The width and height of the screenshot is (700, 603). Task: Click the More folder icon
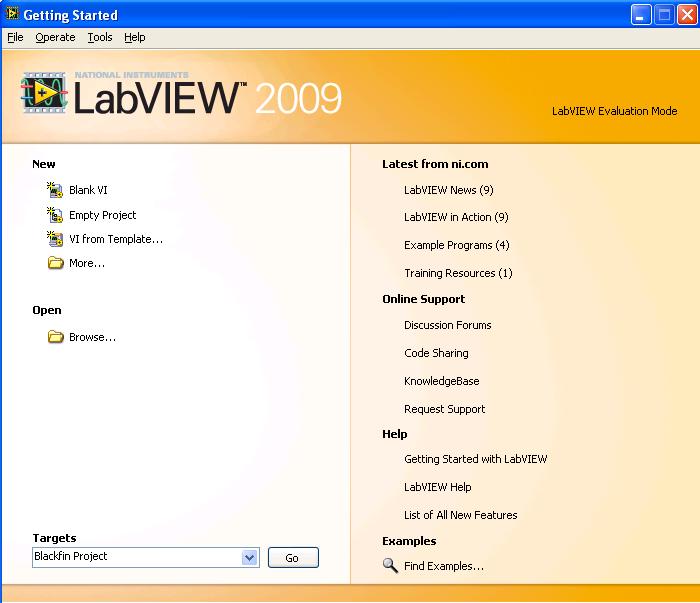click(x=55, y=262)
